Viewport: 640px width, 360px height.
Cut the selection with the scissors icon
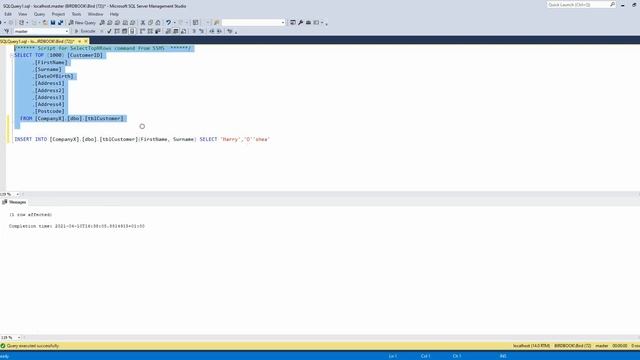[x=142, y=22]
